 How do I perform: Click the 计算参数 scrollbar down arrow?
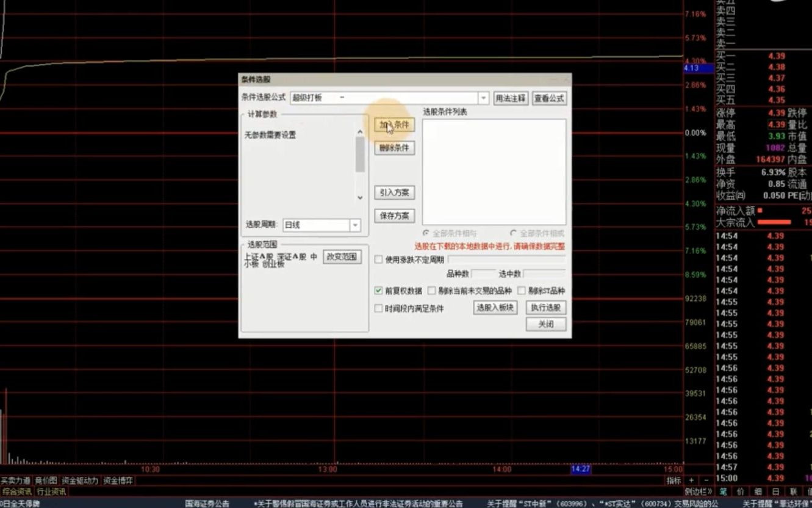click(x=360, y=197)
